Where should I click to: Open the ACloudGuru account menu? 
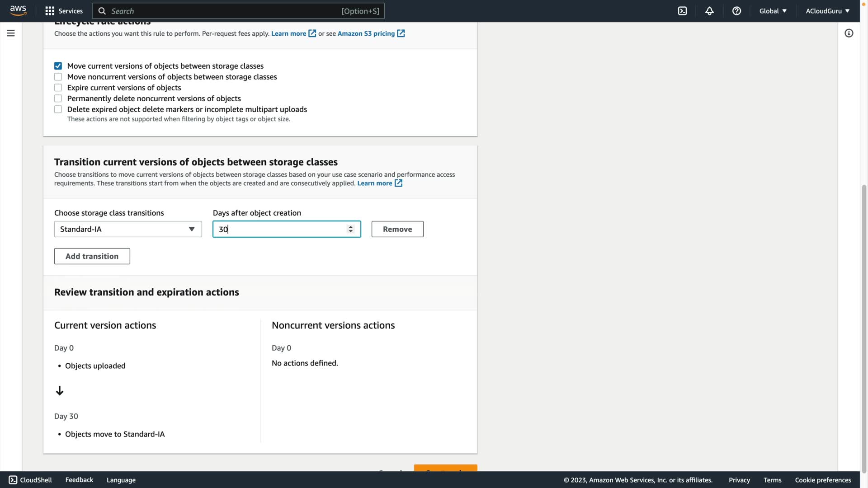point(827,11)
